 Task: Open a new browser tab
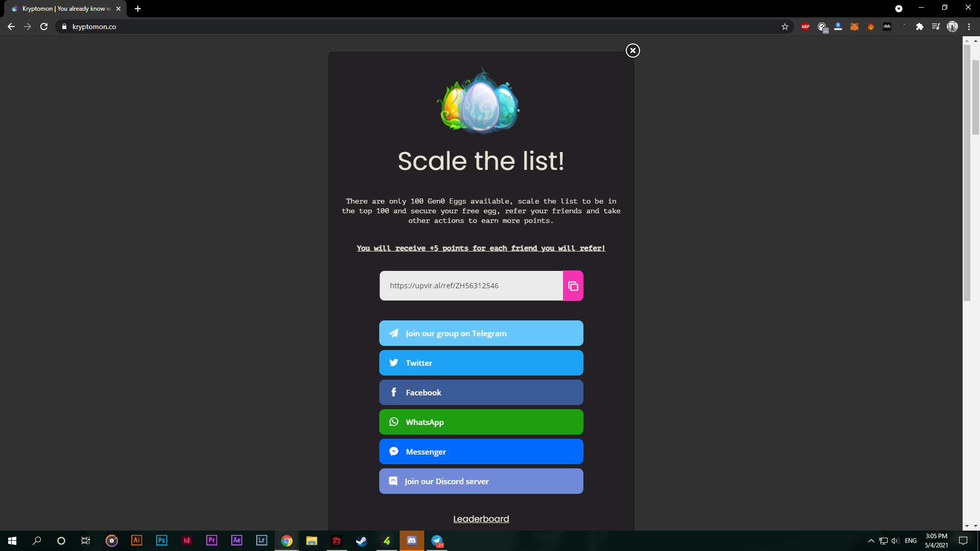coord(138,9)
